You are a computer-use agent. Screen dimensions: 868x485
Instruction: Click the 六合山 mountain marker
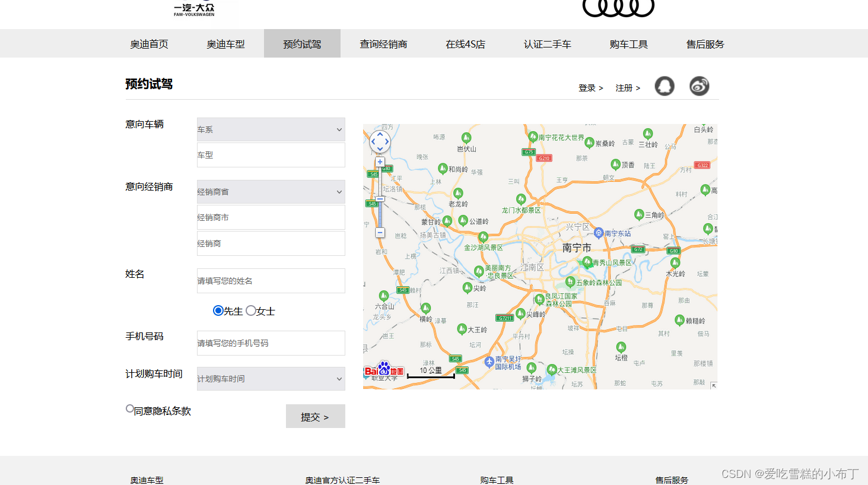click(x=384, y=296)
